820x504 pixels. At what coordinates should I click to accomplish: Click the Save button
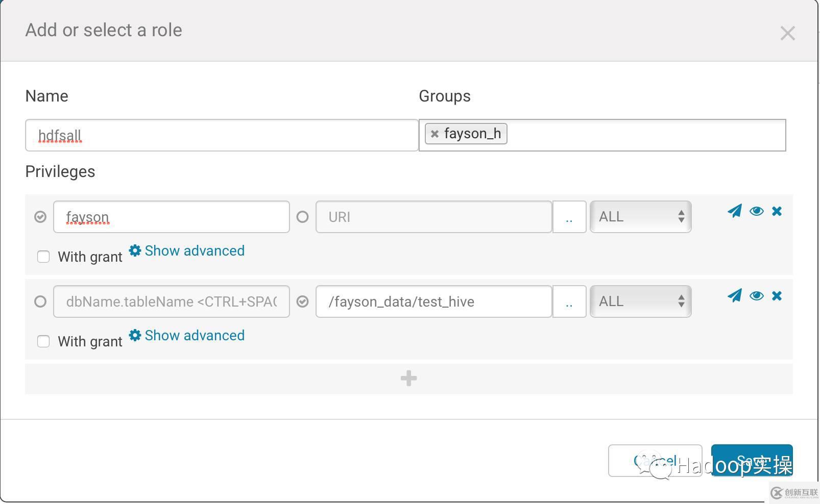tap(752, 460)
